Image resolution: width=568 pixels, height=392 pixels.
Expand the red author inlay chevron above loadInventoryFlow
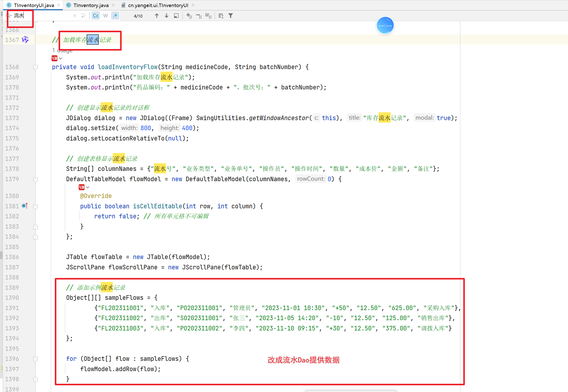pos(61,58)
